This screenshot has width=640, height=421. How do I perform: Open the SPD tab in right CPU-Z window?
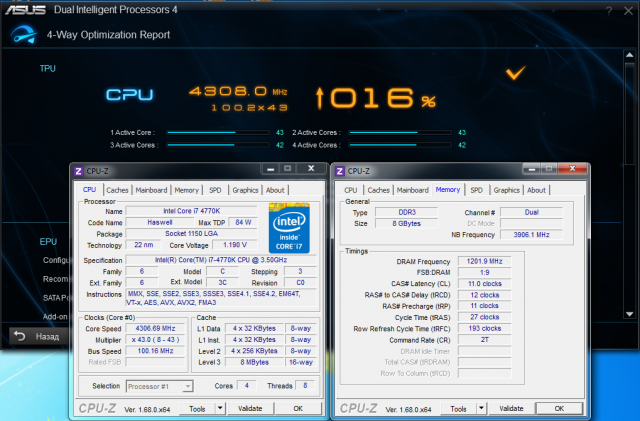476,190
